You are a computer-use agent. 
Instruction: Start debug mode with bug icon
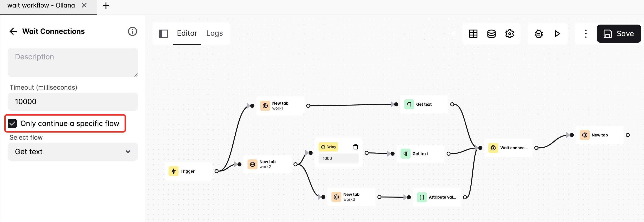coord(538,34)
